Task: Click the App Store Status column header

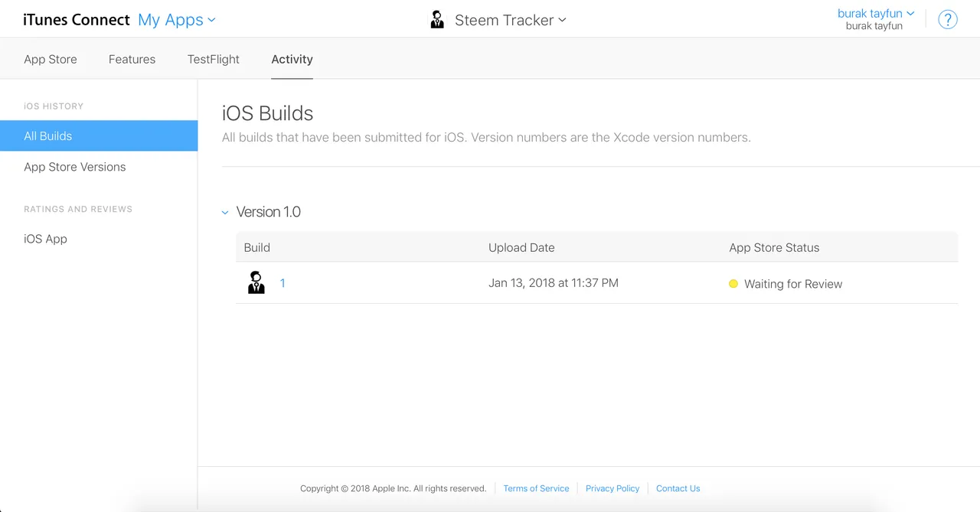Action: pyautogui.click(x=774, y=247)
